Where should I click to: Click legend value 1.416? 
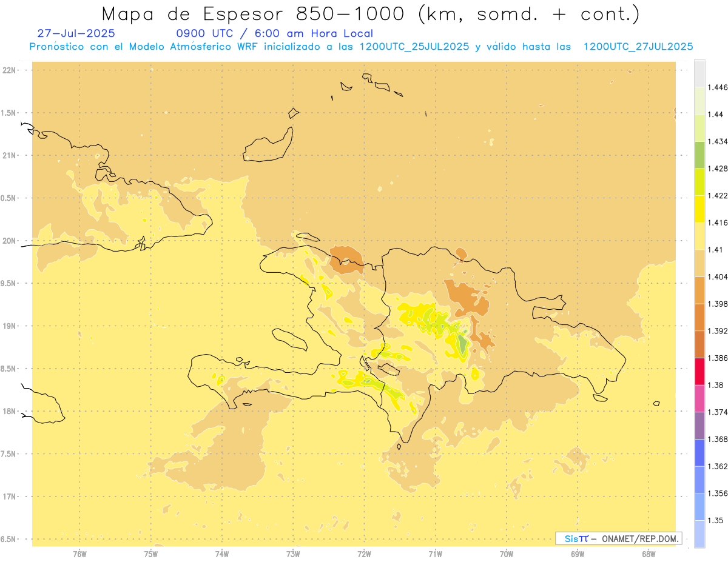tap(718, 222)
